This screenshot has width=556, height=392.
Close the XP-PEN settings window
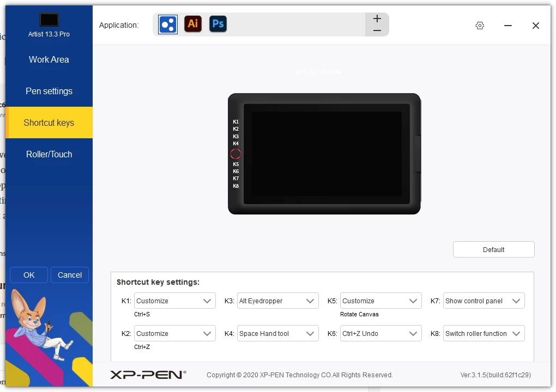coord(536,26)
